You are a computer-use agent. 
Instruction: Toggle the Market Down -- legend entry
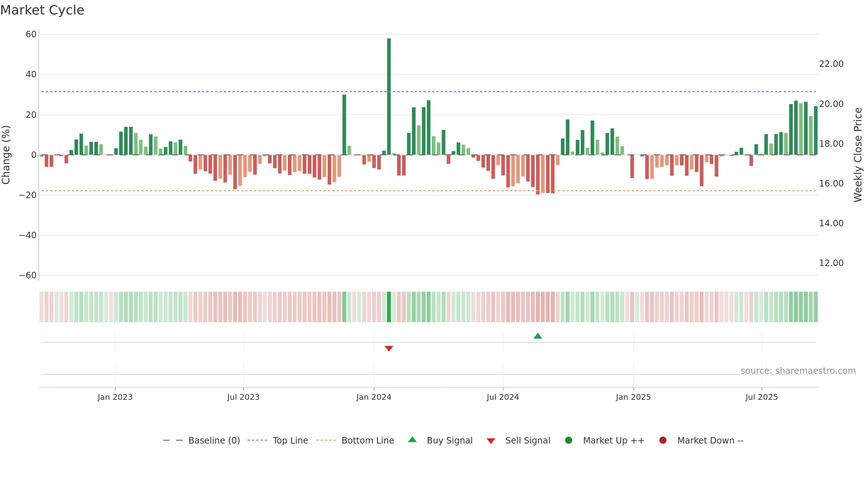tap(701, 440)
